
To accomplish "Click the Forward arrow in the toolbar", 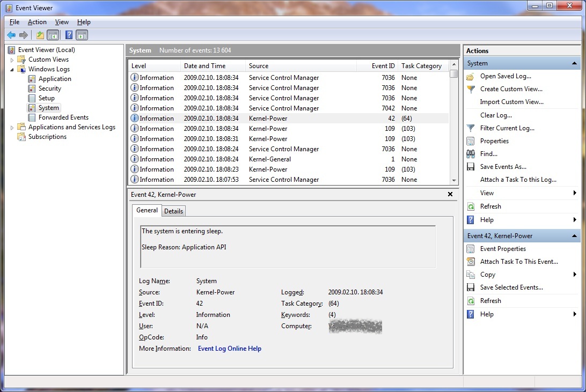I will coord(24,35).
